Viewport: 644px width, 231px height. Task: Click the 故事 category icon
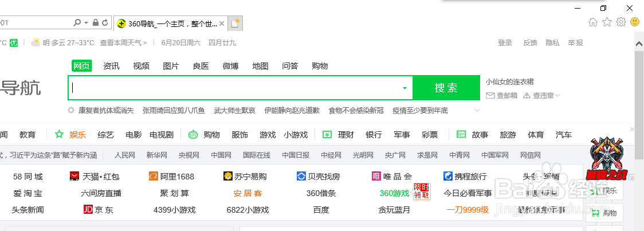pyautogui.click(x=461, y=134)
